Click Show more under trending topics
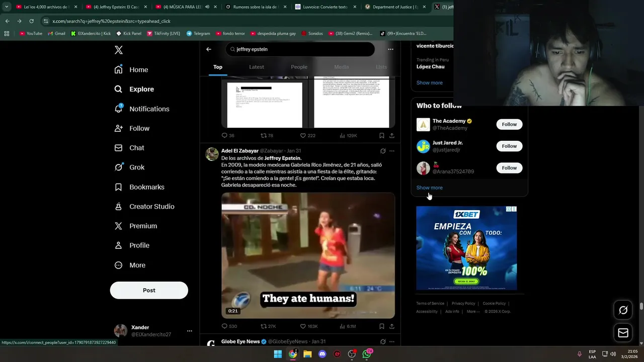This screenshot has height=362, width=644. pos(429,82)
